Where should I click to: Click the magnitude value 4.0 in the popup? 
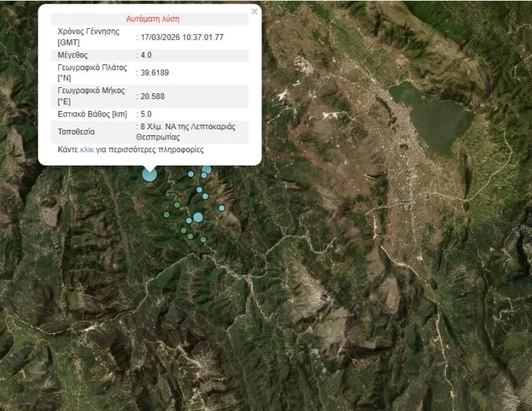tap(146, 55)
